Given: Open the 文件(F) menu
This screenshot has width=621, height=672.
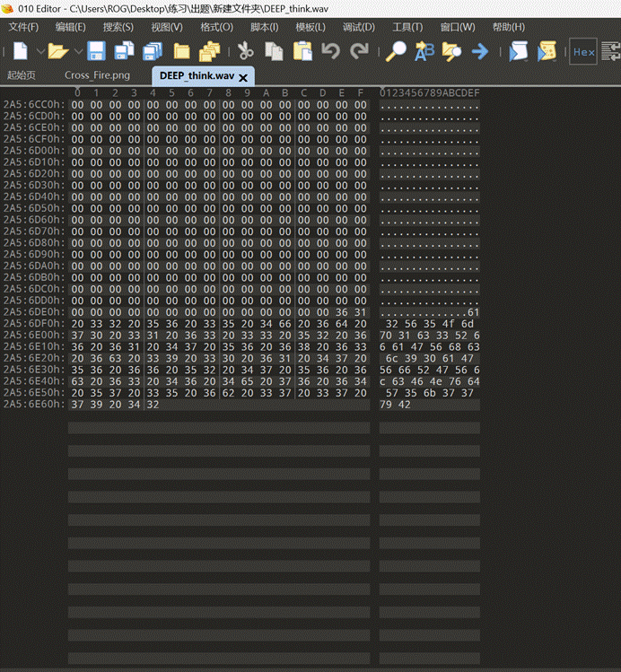Looking at the screenshot, I should point(23,27).
